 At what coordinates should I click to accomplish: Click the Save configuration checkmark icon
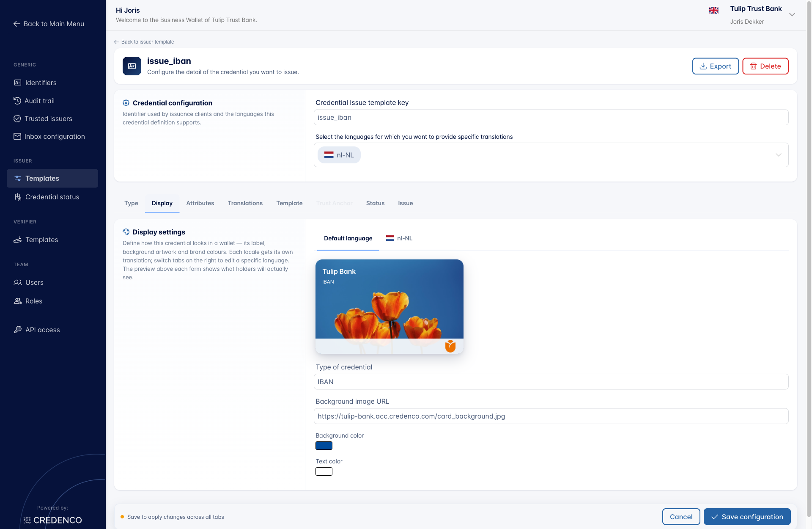pyautogui.click(x=715, y=517)
